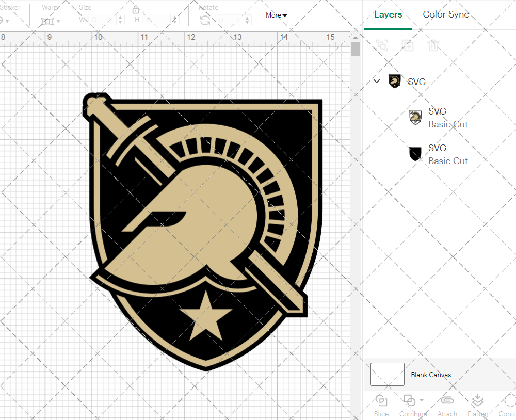Select the Army shield logo on canvas
The width and height of the screenshot is (516, 420).
coord(203,232)
